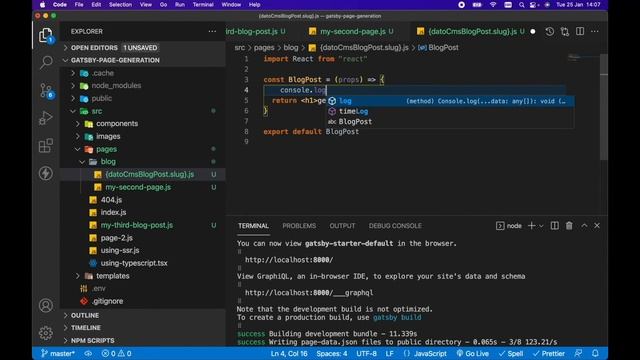Kill terminal with trash icon

tap(569, 226)
